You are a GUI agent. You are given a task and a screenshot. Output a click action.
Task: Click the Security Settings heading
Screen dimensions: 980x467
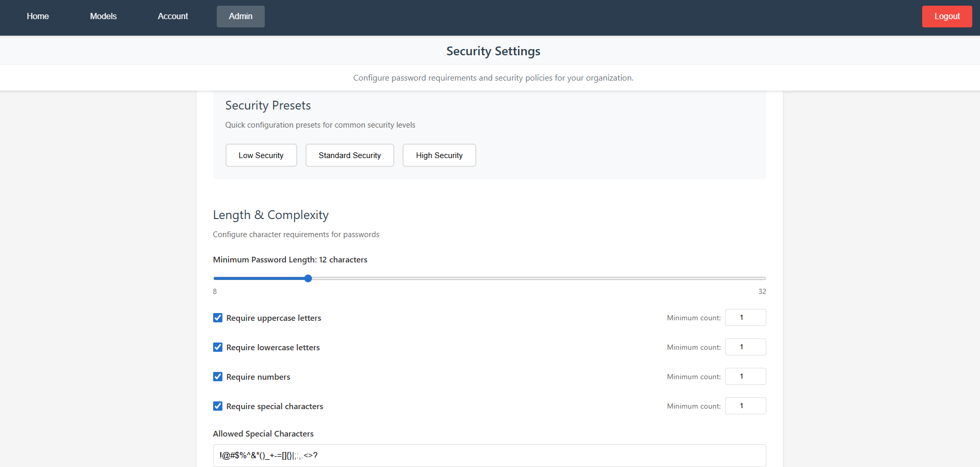click(x=493, y=51)
